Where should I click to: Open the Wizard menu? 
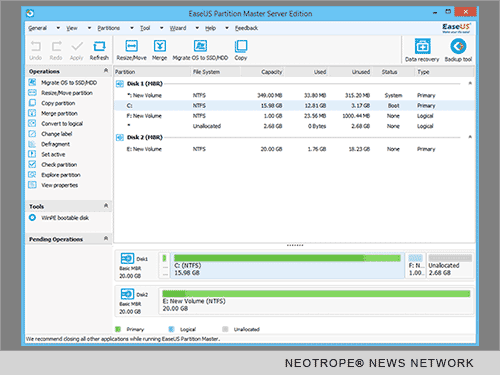178,28
